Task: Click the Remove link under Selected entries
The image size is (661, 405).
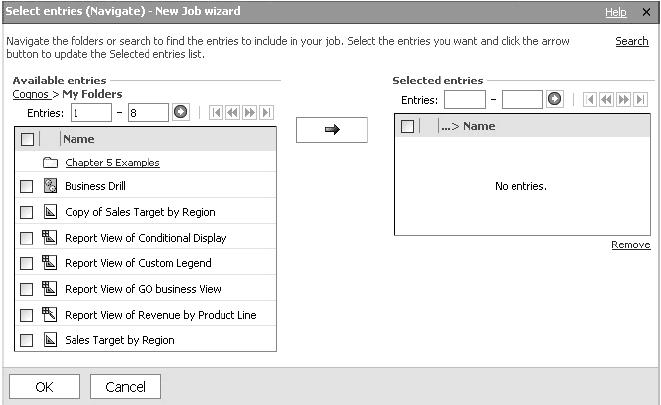Action: (631, 244)
